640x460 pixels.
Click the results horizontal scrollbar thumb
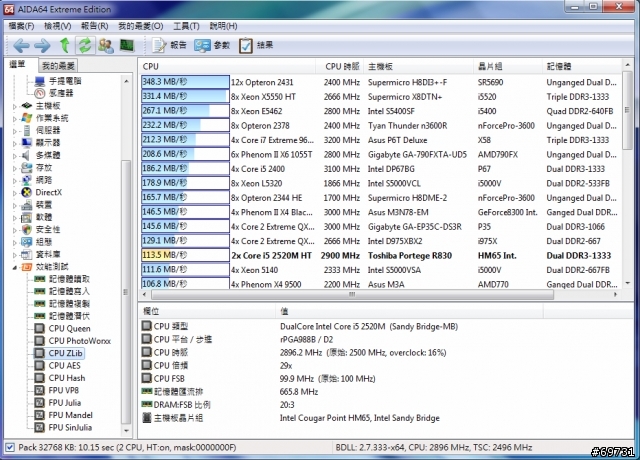click(352, 294)
